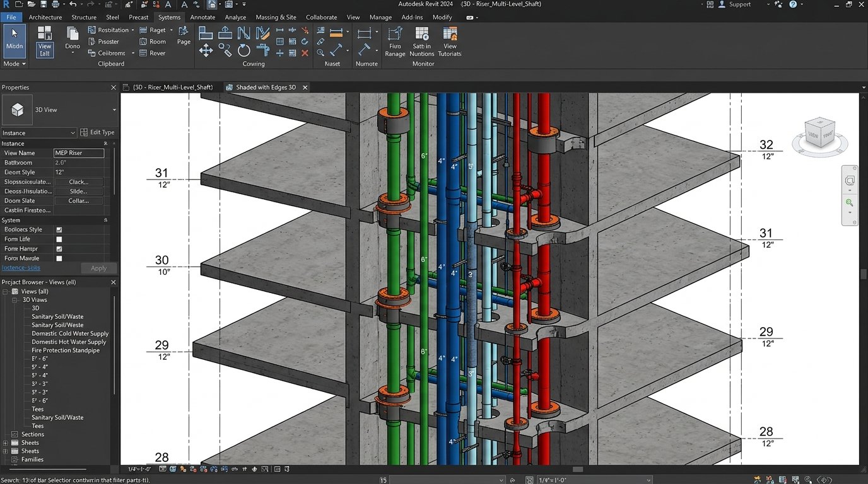Expand the first Sheets tree node
868x484 pixels.
[6, 443]
